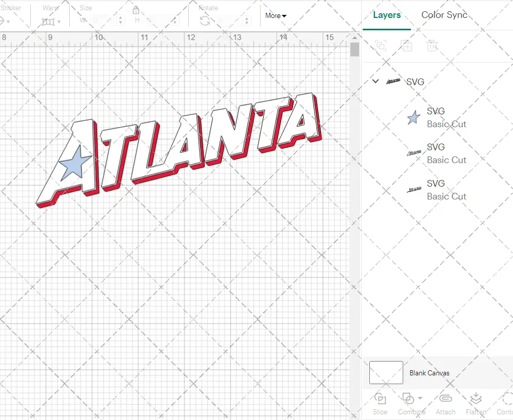Click the Warp icon
The image size is (513, 420).
[x=48, y=22]
